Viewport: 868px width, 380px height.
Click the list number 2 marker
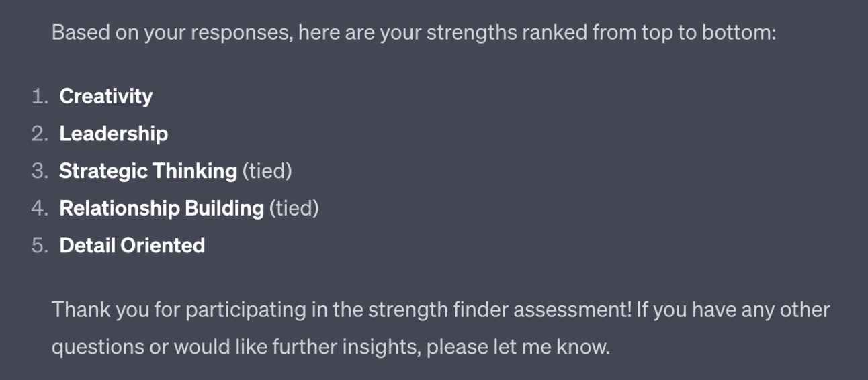click(40, 134)
